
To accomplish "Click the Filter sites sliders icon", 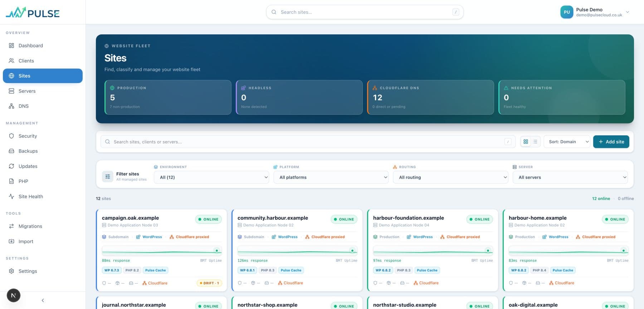I will pos(108,177).
